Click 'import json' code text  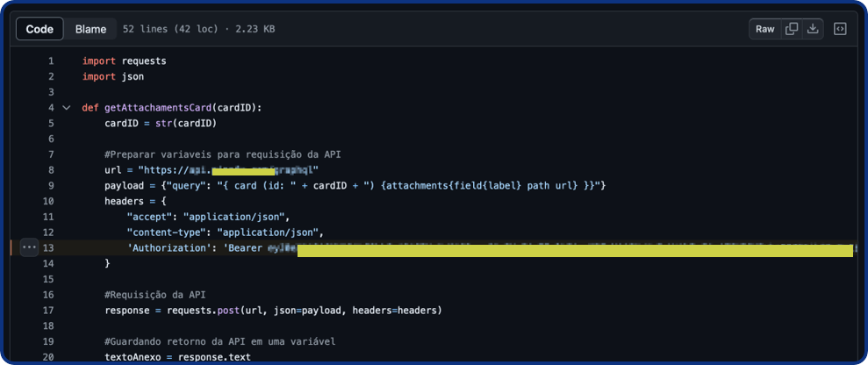pyautogui.click(x=113, y=77)
